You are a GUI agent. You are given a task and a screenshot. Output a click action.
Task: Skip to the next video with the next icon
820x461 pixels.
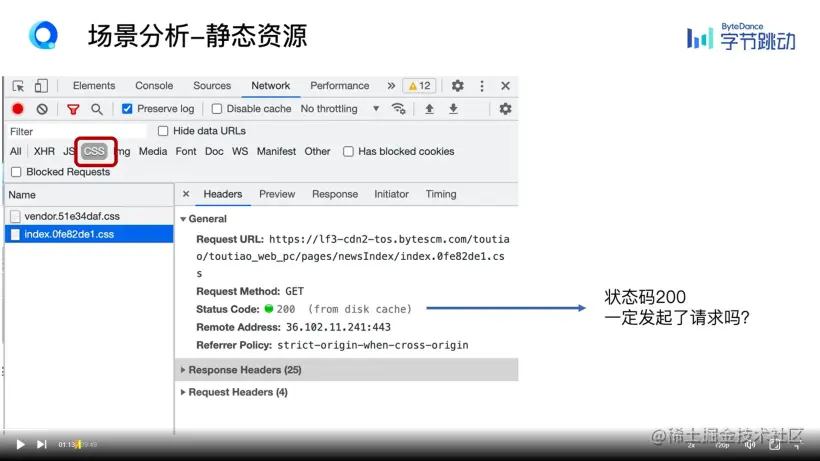click(41, 444)
